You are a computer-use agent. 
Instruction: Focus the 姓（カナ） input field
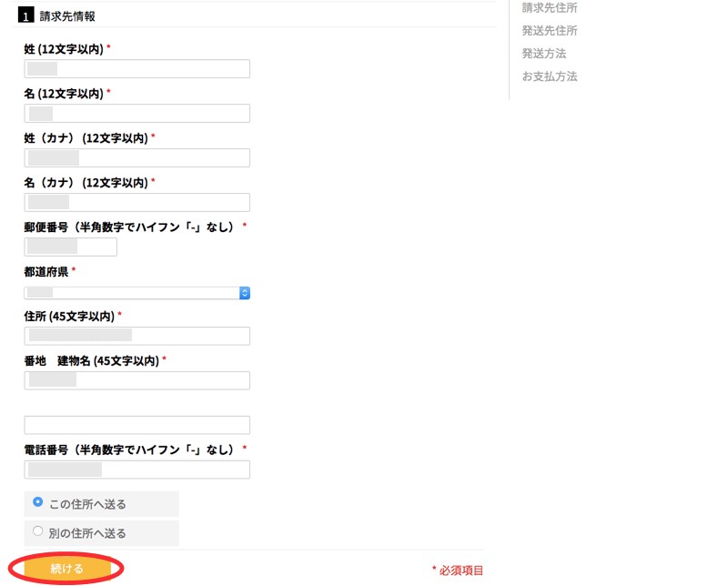click(x=136, y=158)
